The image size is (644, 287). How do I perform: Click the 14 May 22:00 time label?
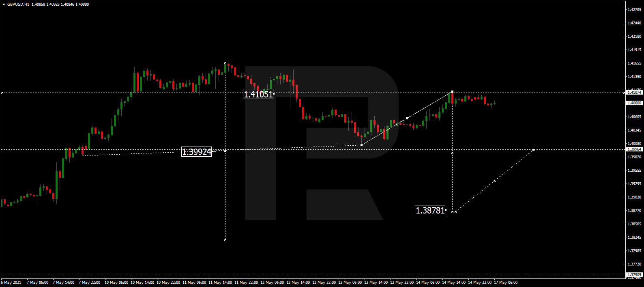pos(480,283)
